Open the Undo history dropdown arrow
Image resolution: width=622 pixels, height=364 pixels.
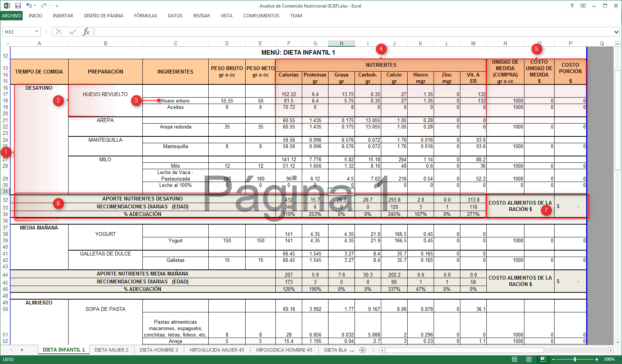(x=35, y=6)
